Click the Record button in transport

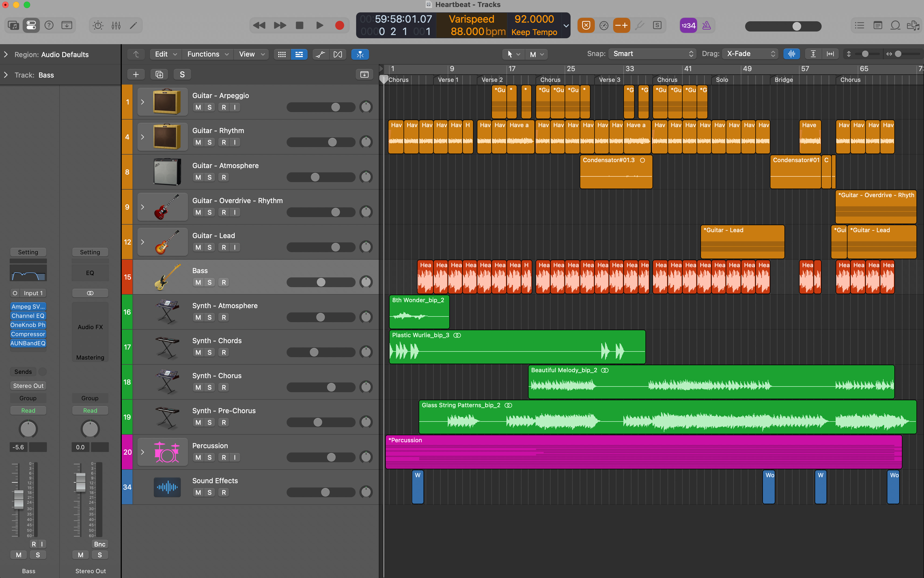(339, 26)
